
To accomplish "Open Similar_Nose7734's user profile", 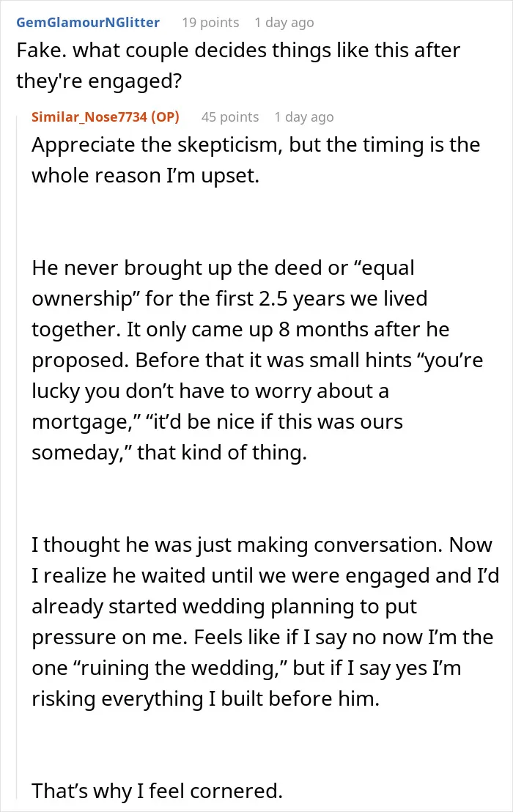I will (89, 117).
